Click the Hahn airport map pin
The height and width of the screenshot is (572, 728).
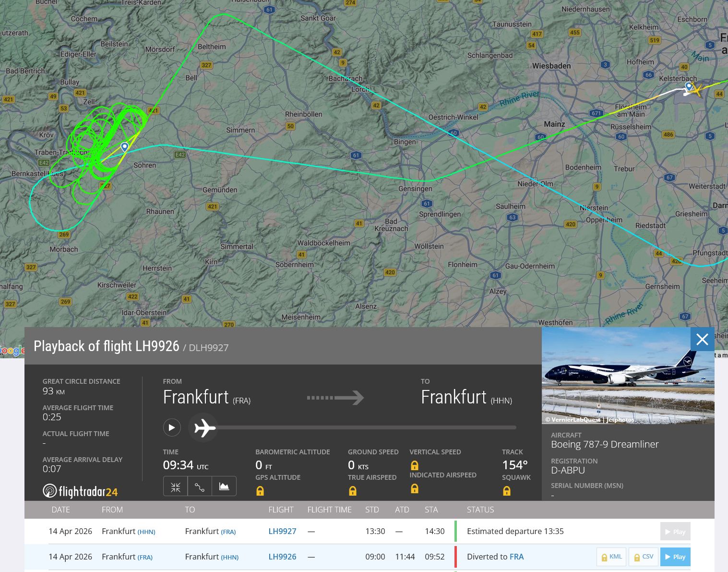[125, 146]
